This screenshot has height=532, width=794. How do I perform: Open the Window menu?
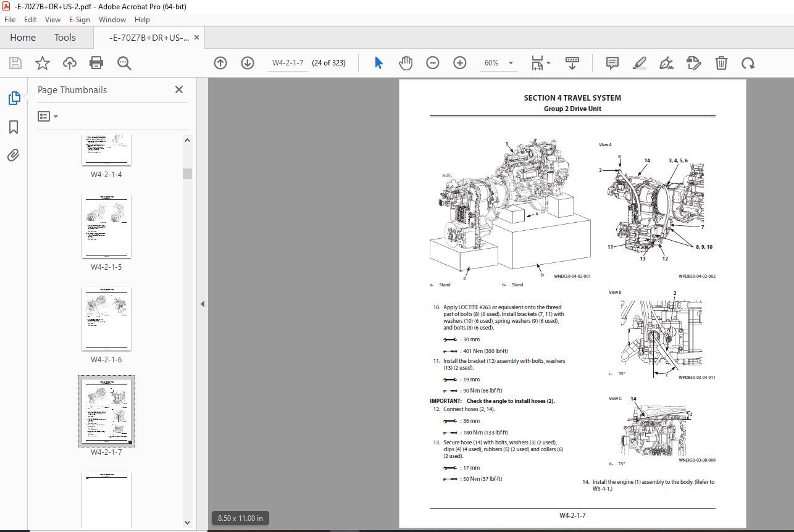112,20
